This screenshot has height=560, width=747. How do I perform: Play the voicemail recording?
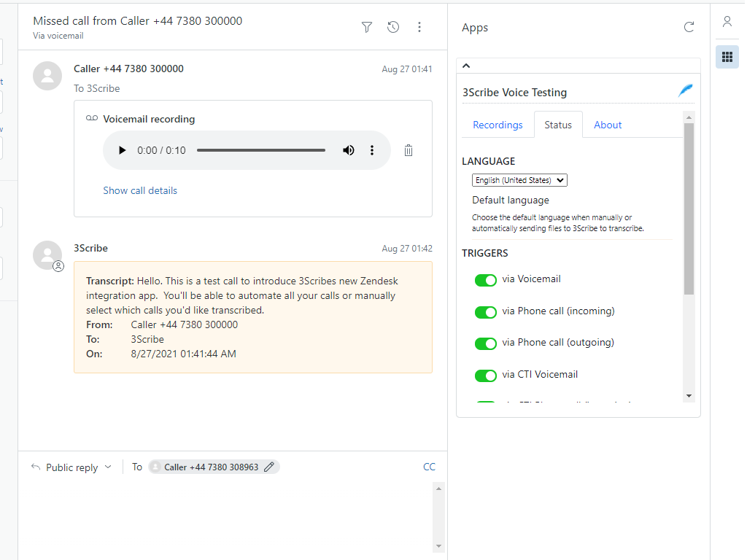123,150
